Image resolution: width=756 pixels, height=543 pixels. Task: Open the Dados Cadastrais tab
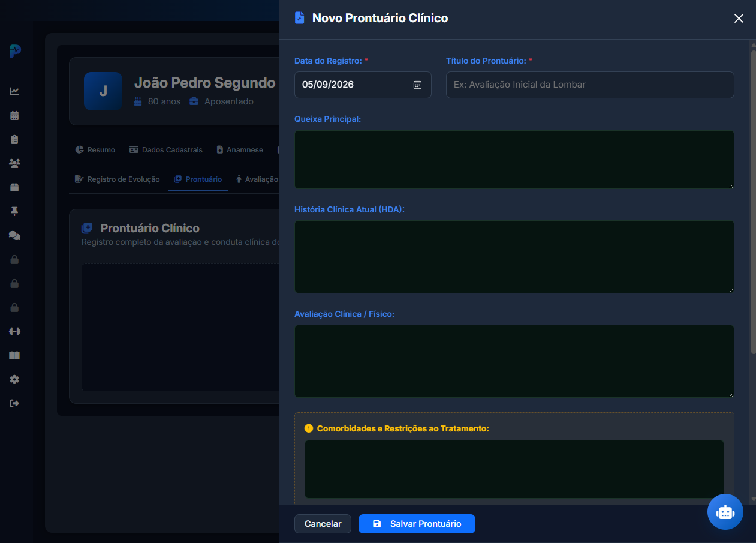pyautogui.click(x=166, y=150)
